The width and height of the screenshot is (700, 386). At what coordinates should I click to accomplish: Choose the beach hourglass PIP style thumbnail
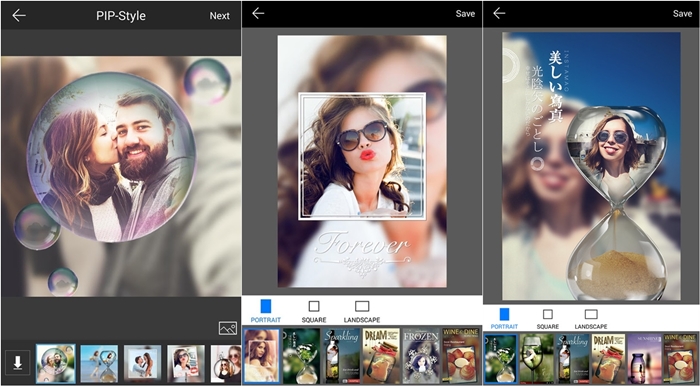[99, 364]
